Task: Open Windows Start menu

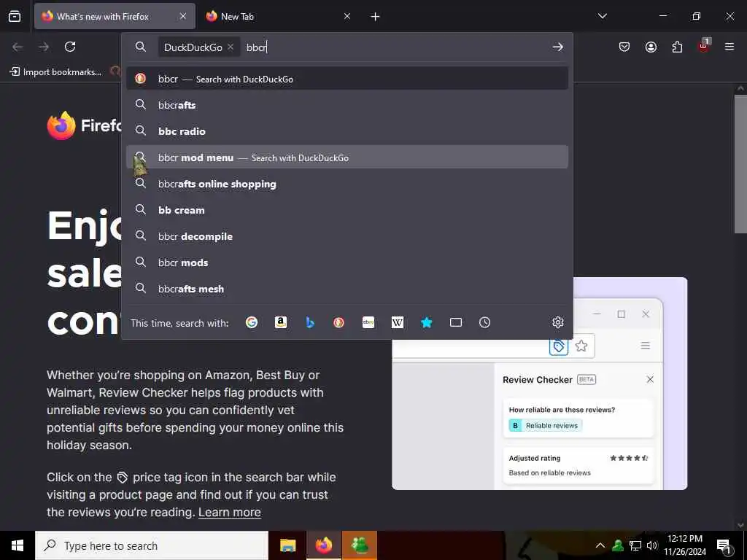Action: coord(18,545)
